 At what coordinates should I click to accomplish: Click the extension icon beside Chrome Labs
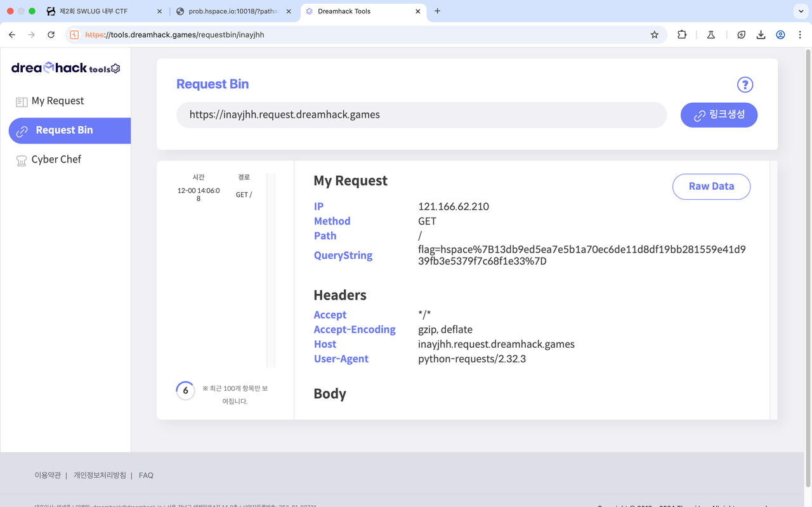click(741, 35)
